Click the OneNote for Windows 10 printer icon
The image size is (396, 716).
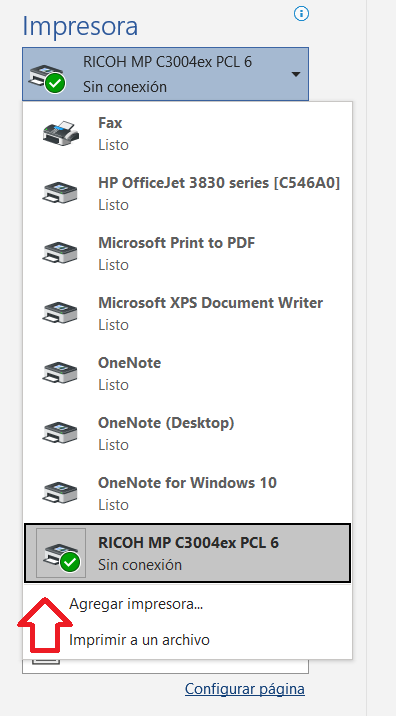[x=60, y=493]
